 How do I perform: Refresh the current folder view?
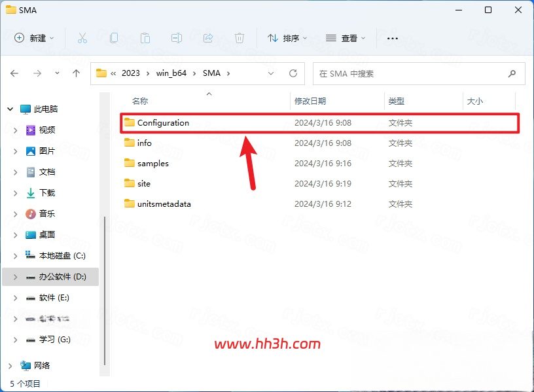(x=293, y=73)
